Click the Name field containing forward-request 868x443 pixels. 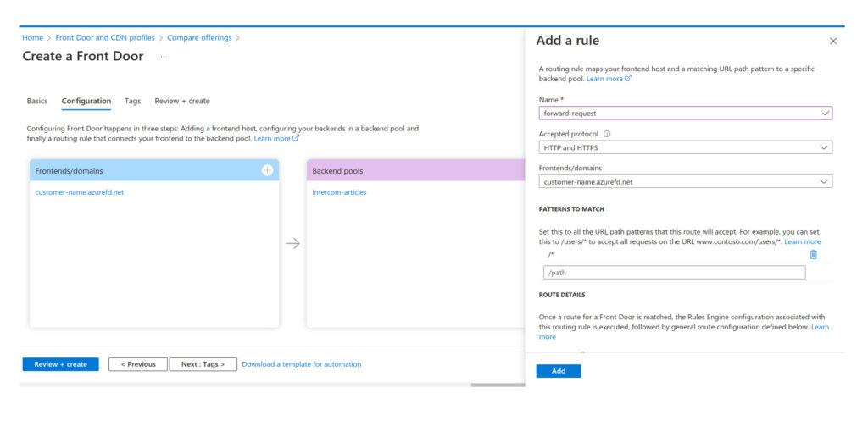pyautogui.click(x=685, y=114)
